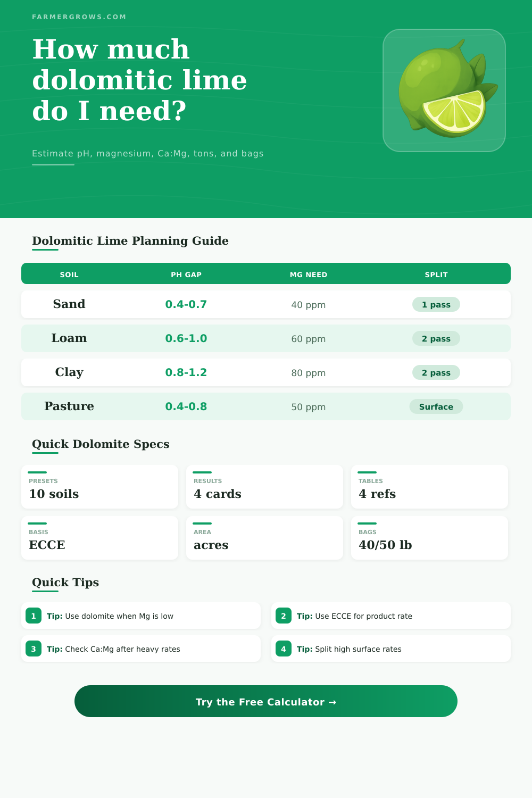Select the '1 pass' pill in Sand row
The image size is (532, 798).
[436, 304]
